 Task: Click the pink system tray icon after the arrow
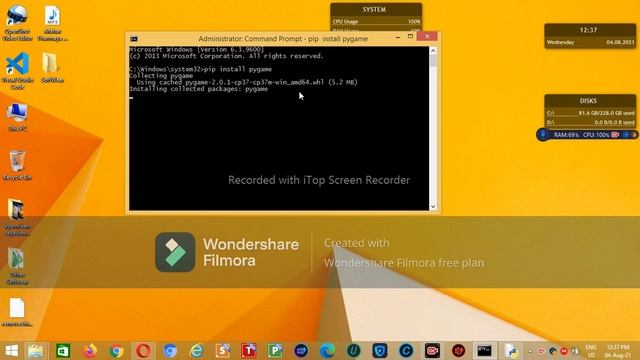(x=541, y=351)
